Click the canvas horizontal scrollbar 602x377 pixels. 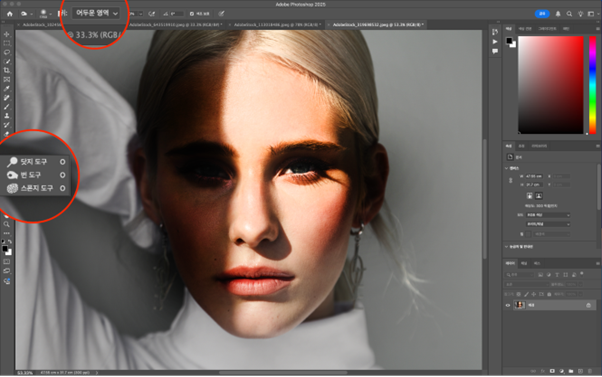coord(283,372)
